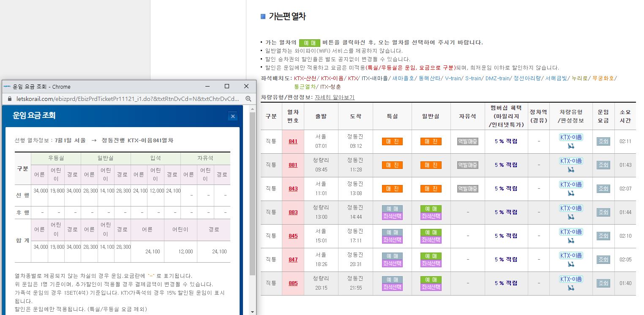Viewport: 644px width, 315px height.
Task: Choose 특실 좌석선택 for train 883
Action: point(392,216)
